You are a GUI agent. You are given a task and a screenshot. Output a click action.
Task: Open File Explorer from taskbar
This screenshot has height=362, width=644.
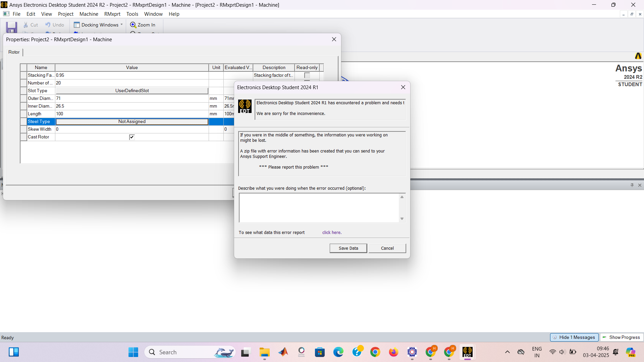[264, 352]
